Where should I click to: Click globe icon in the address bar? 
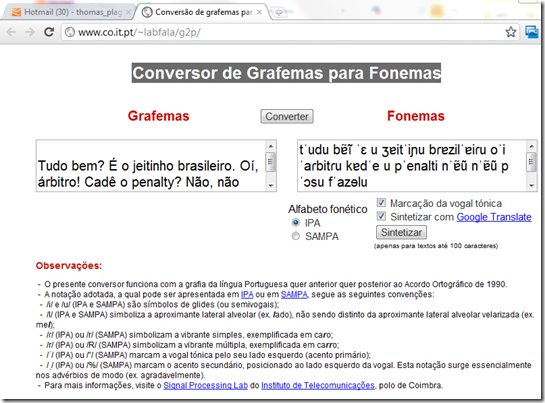70,32
